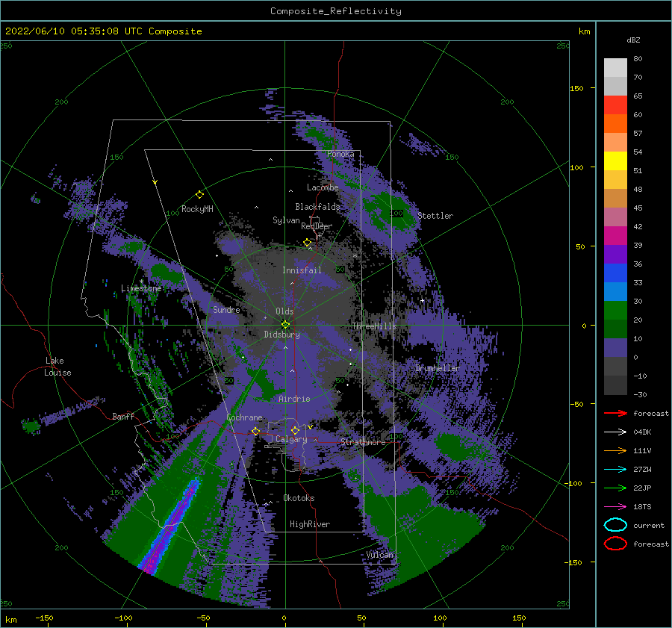
Task: Select the yellow 54 dBZ color swatch
Action: click(x=615, y=161)
